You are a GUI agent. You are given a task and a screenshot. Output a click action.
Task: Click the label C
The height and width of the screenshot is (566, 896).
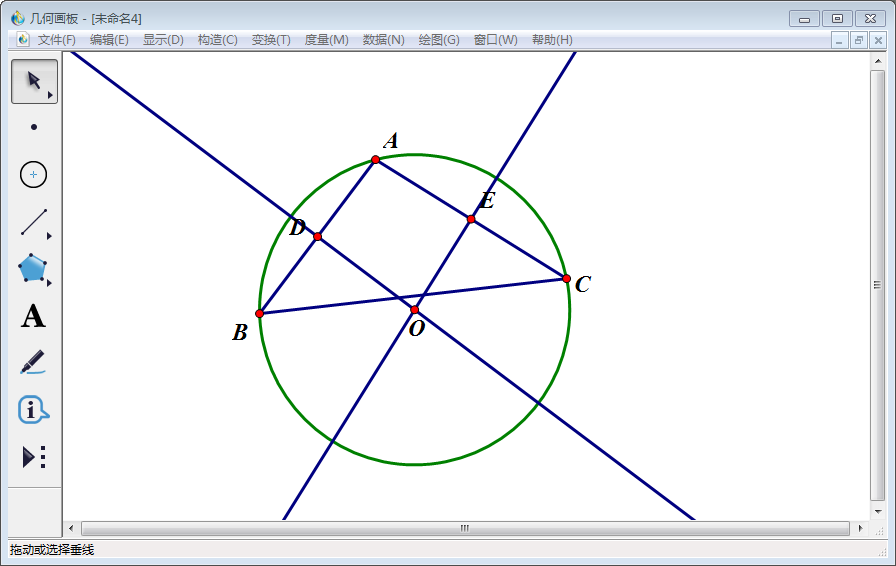583,284
